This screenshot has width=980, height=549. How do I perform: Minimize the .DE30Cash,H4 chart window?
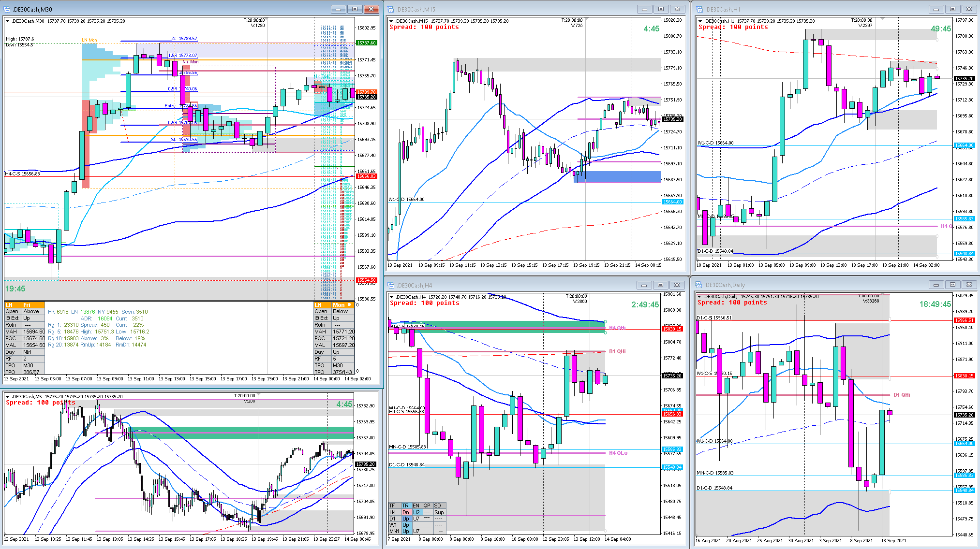(x=644, y=285)
